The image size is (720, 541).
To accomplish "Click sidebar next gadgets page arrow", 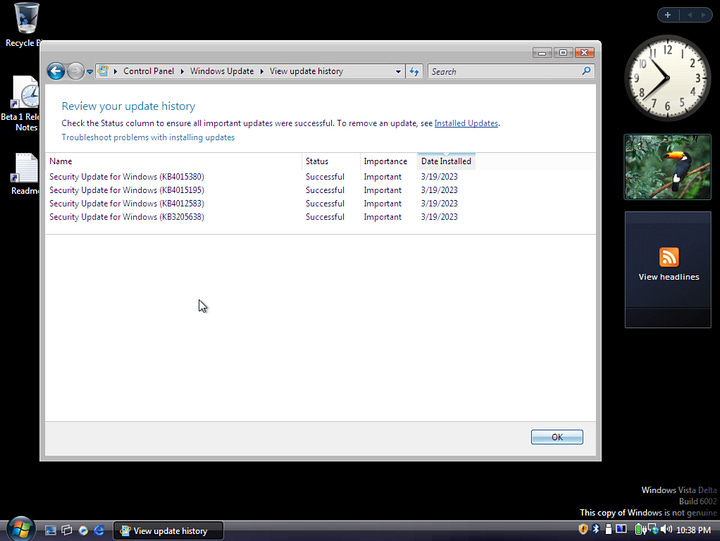I will click(703, 15).
